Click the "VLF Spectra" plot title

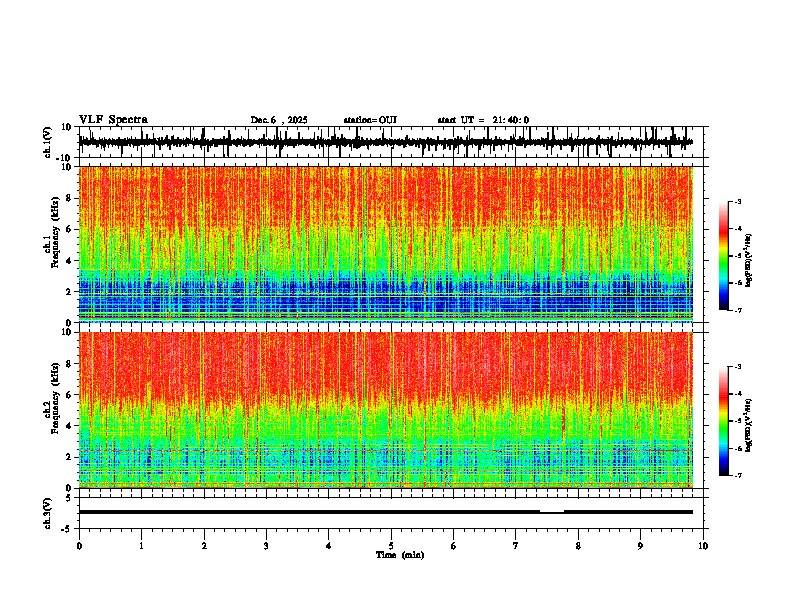113,120
